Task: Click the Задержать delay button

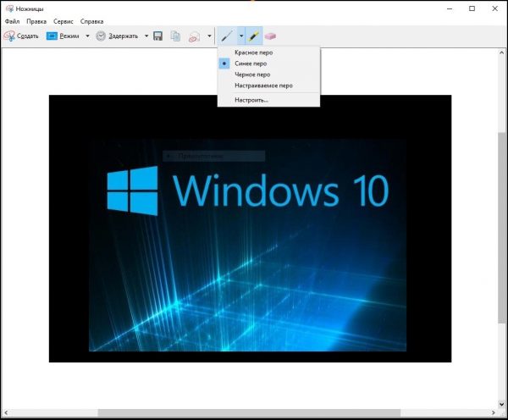Action: pyautogui.click(x=118, y=36)
